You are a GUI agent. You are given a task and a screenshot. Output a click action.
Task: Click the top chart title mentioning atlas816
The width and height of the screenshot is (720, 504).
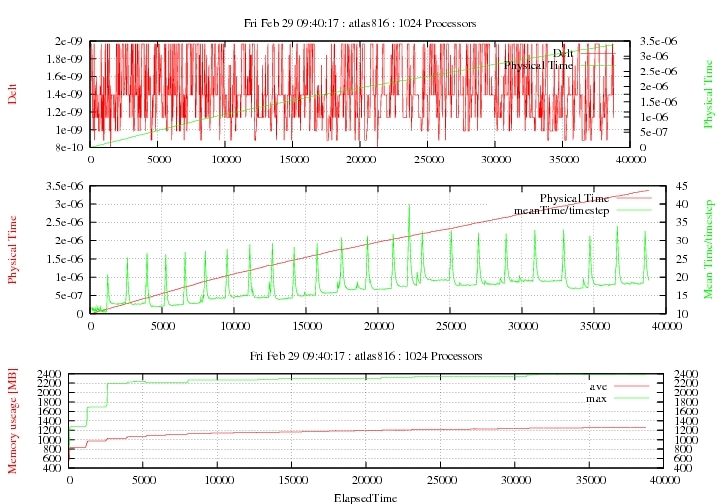[360, 23]
